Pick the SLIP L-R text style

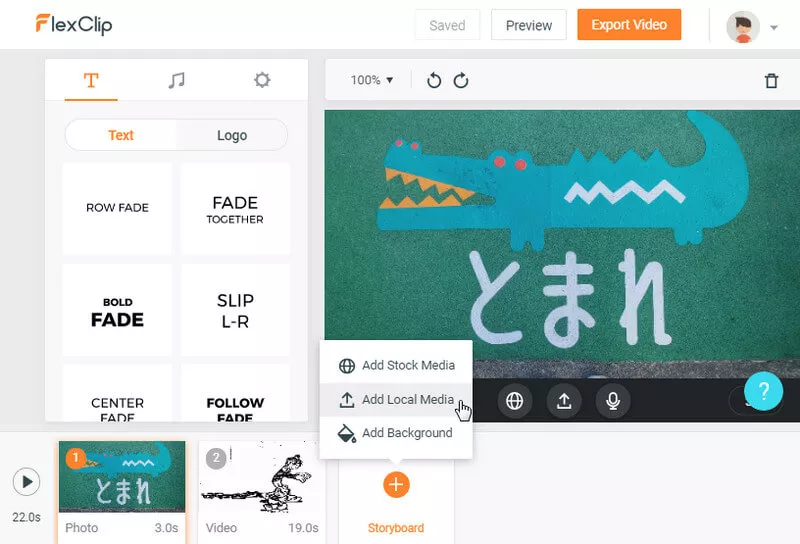click(x=235, y=310)
